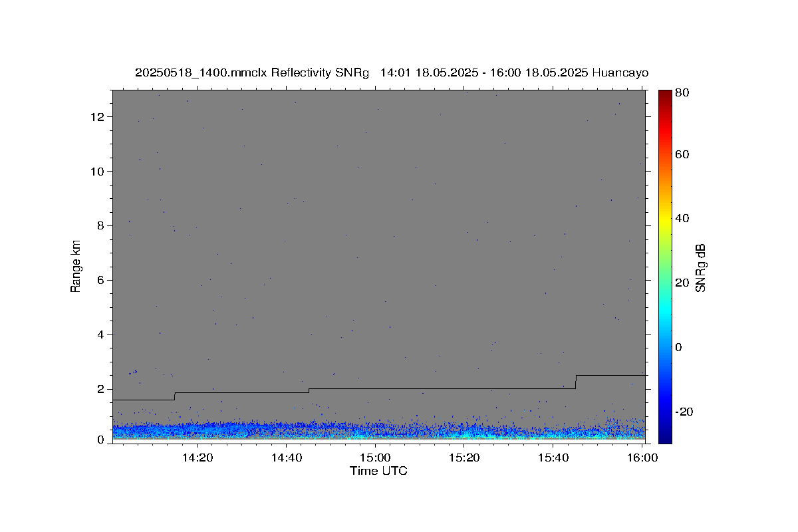Screen dimensions: 798x532
Task: Click the 15:40 time tick label
Action: 554,458
